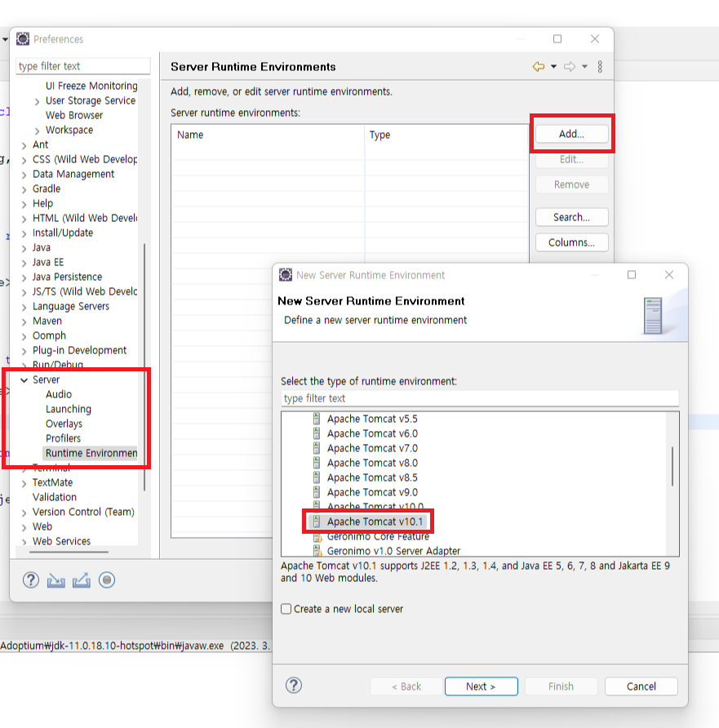
Task: Select the Apache Tomcat v7.0 server icon
Action: click(x=317, y=449)
